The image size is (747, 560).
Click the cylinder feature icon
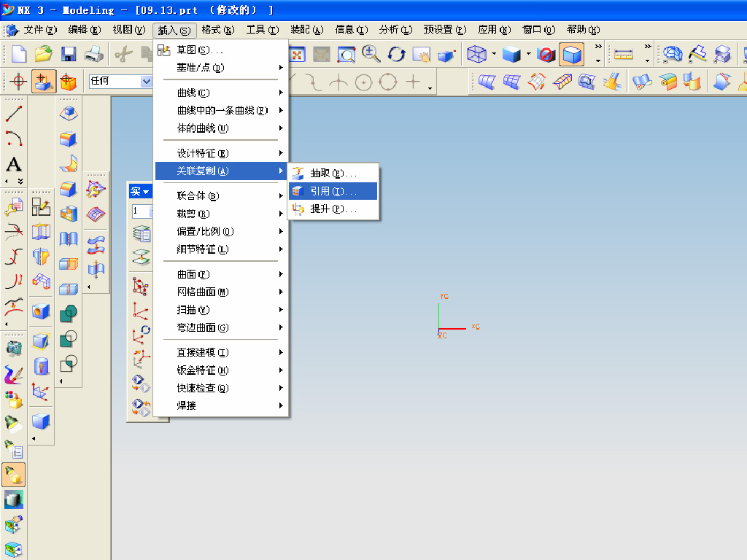(41, 367)
